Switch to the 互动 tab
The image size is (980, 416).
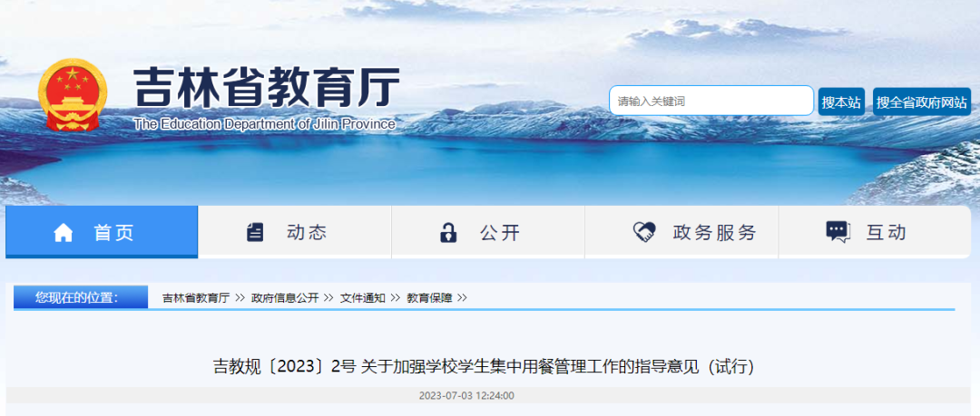[875, 232]
